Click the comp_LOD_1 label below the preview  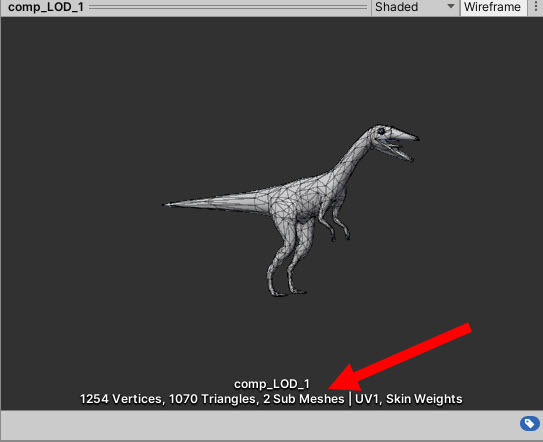point(272,384)
